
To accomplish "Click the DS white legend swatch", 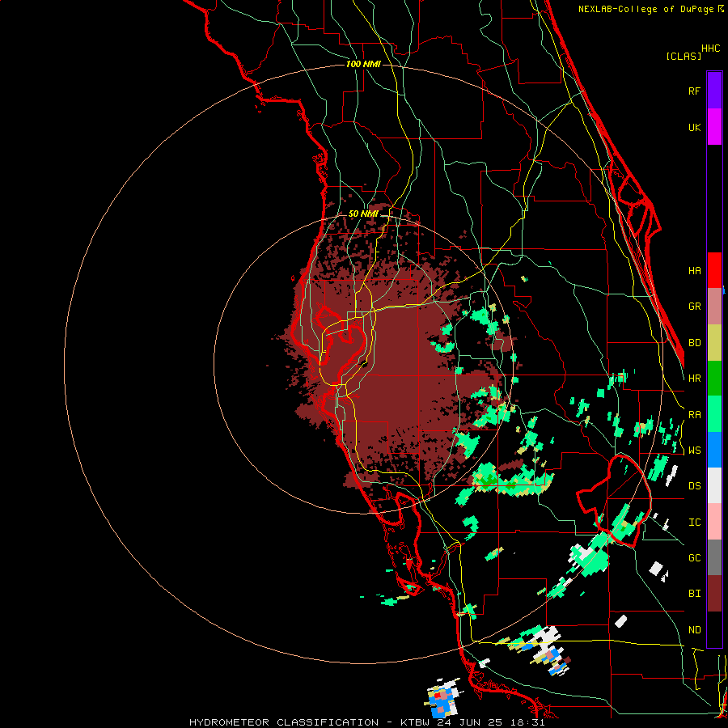I will pos(714,485).
